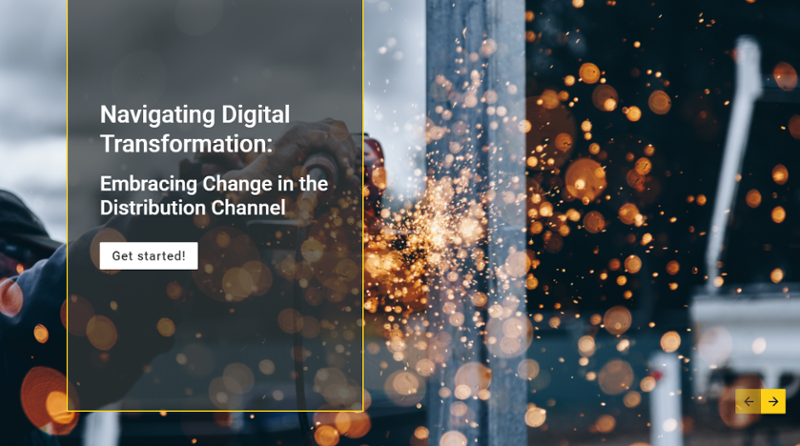Go to the next slide with the right arrow

(773, 401)
